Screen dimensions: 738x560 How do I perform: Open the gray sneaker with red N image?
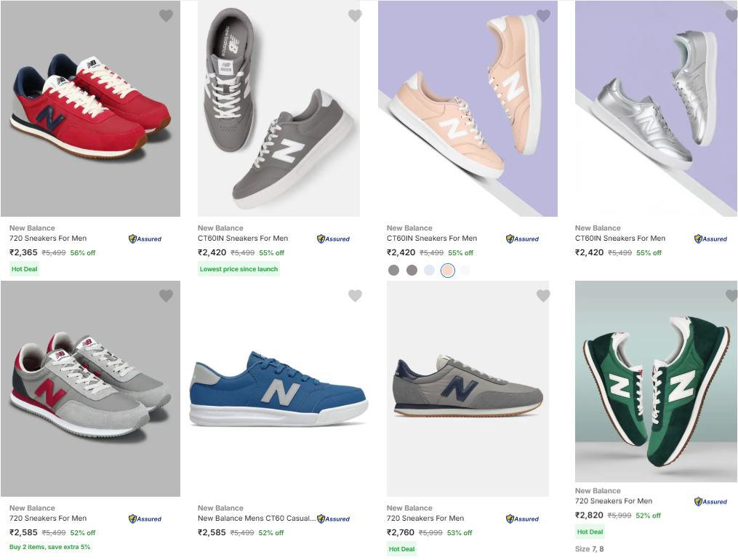pyautogui.click(x=90, y=389)
